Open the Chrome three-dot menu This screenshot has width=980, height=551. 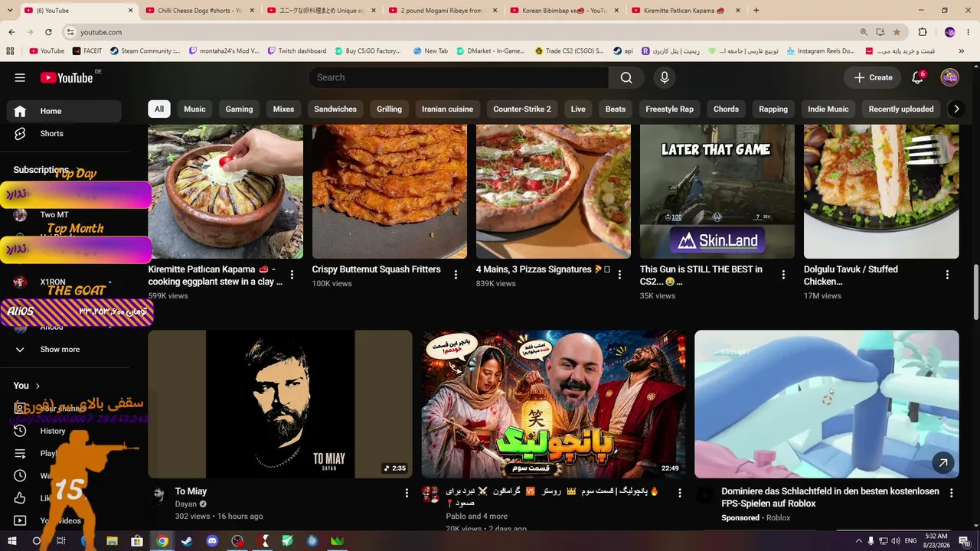click(969, 32)
